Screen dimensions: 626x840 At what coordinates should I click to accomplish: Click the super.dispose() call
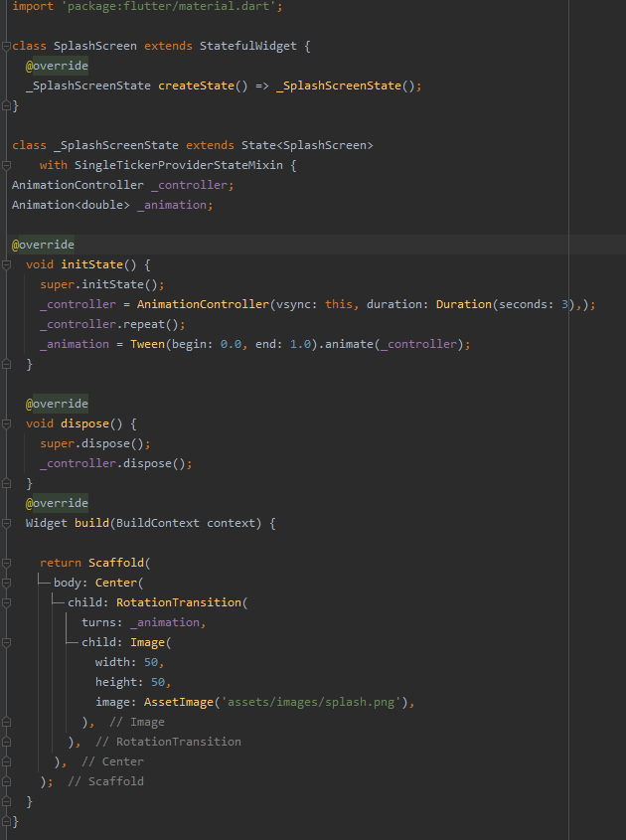pyautogui.click(x=95, y=443)
